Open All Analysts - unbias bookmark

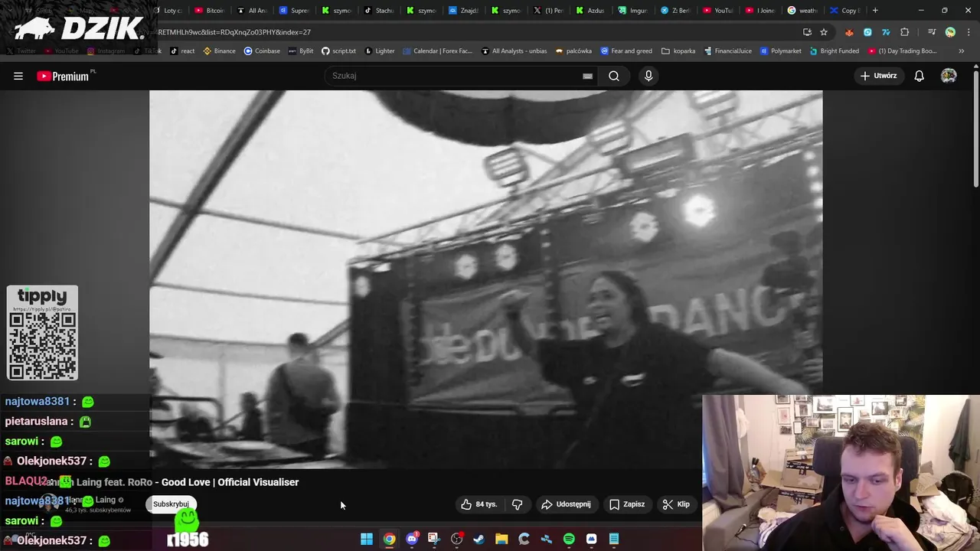(514, 51)
